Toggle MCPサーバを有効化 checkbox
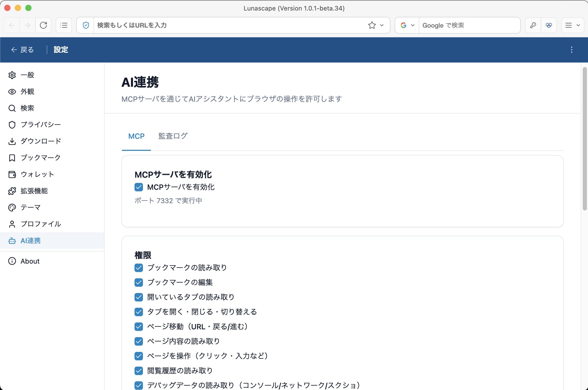This screenshot has width=588, height=390. coord(139,187)
